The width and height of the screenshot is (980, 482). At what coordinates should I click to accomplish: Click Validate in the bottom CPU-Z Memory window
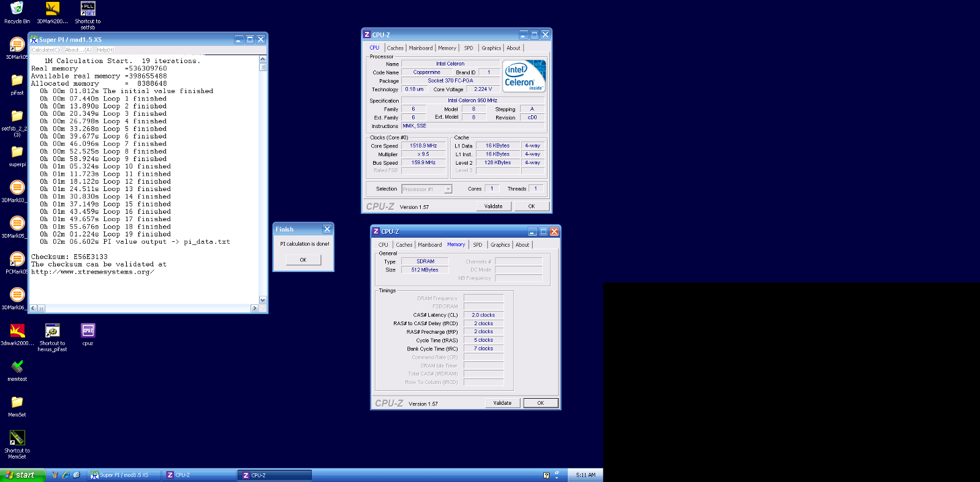point(503,403)
